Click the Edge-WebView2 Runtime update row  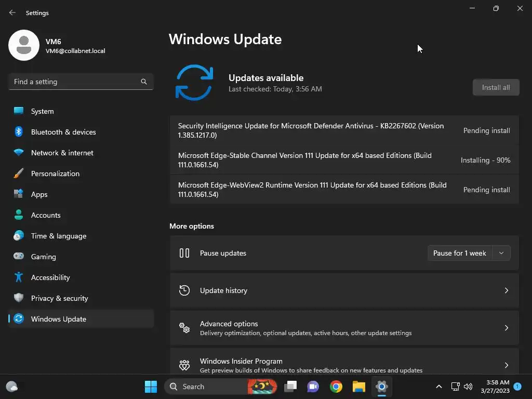click(x=344, y=189)
